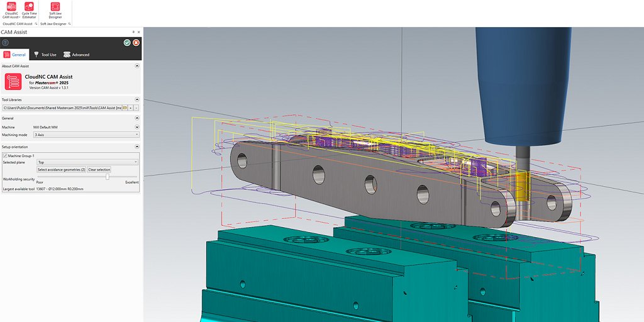The image size is (644, 322).
Task: Launch the Cycle Time Estimator
Action: click(x=29, y=9)
